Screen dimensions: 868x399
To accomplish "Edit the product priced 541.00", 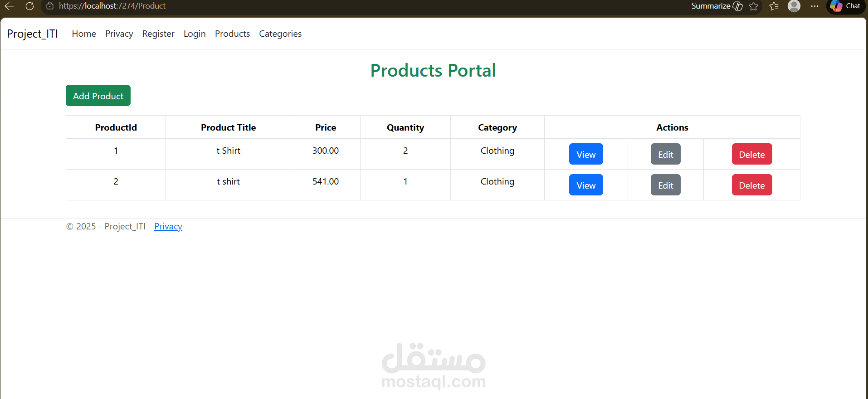I will 666,185.
